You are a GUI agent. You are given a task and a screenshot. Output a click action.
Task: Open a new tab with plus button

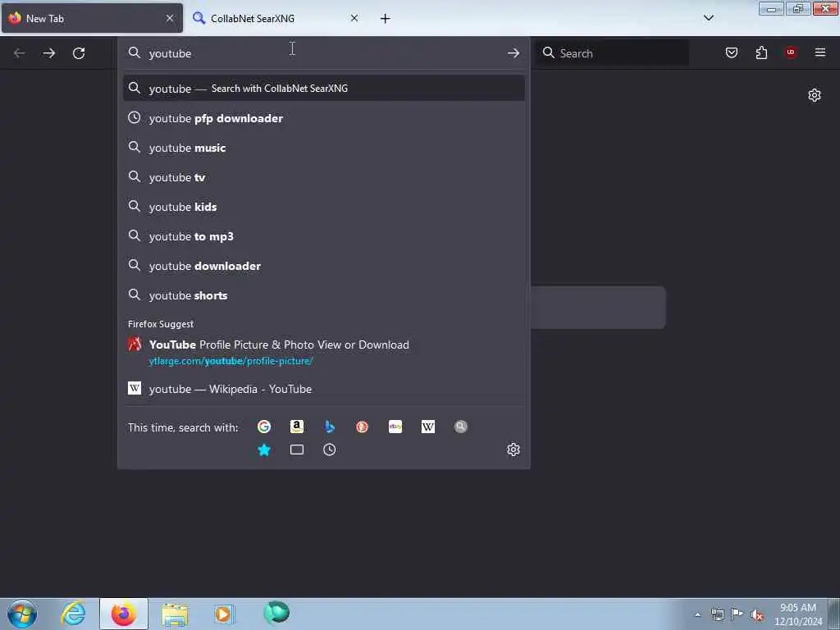[385, 18]
